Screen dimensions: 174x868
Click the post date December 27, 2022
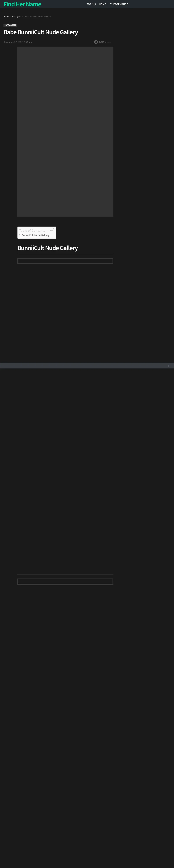click(18, 42)
